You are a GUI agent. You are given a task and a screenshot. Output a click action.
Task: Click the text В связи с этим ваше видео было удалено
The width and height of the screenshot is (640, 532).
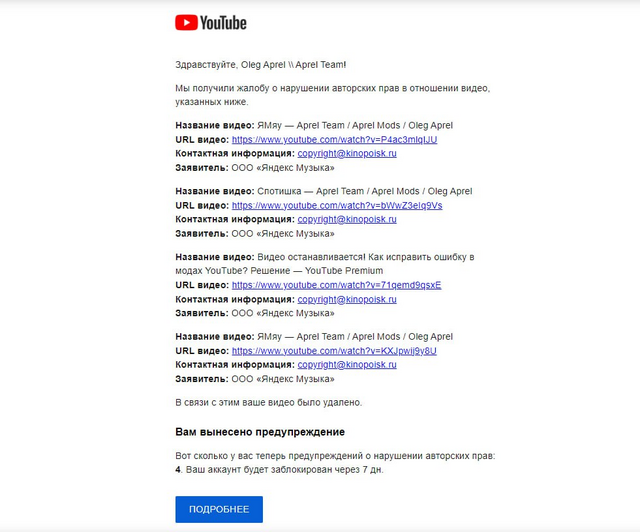(269, 403)
